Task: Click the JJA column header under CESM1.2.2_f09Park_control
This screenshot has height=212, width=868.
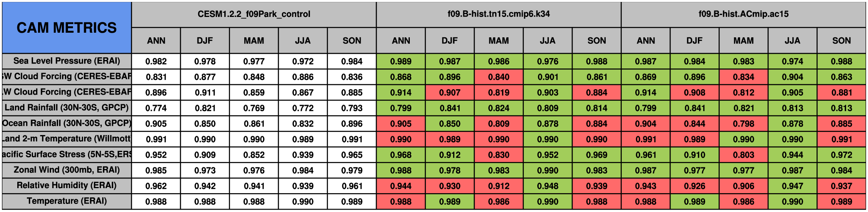Action: point(303,40)
